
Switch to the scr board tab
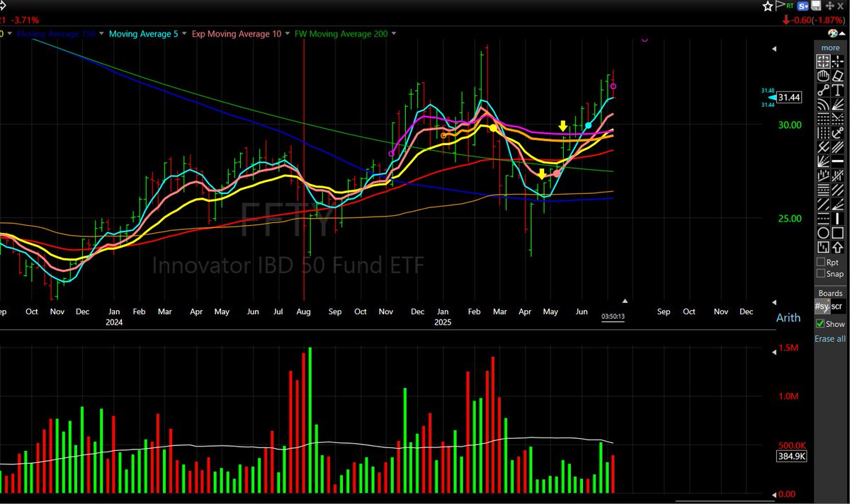click(x=837, y=306)
